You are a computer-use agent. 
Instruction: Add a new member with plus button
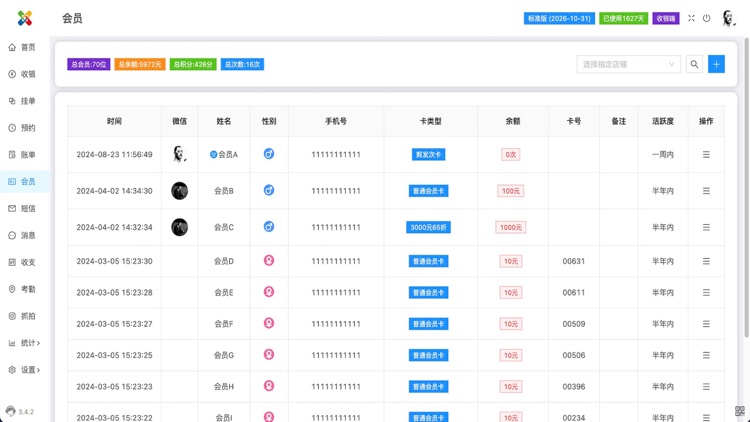point(716,64)
